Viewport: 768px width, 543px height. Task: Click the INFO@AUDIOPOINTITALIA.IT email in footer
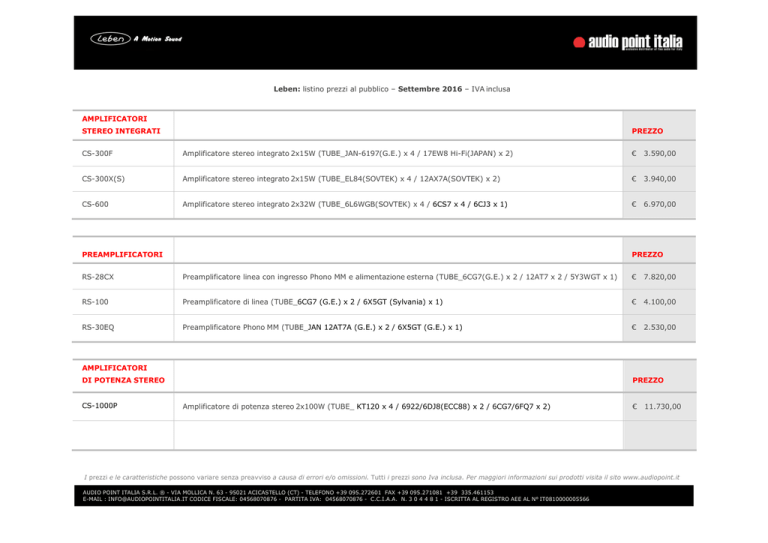coord(147,499)
